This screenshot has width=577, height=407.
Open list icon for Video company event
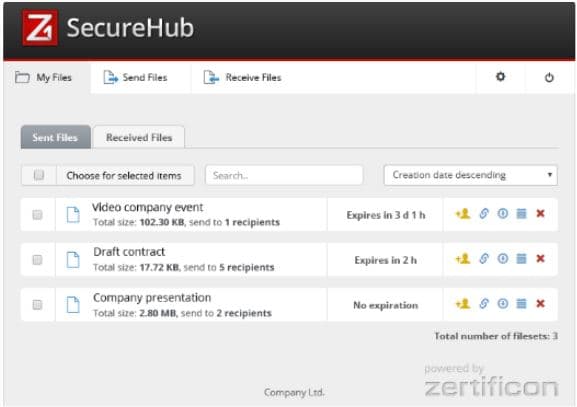(x=521, y=213)
